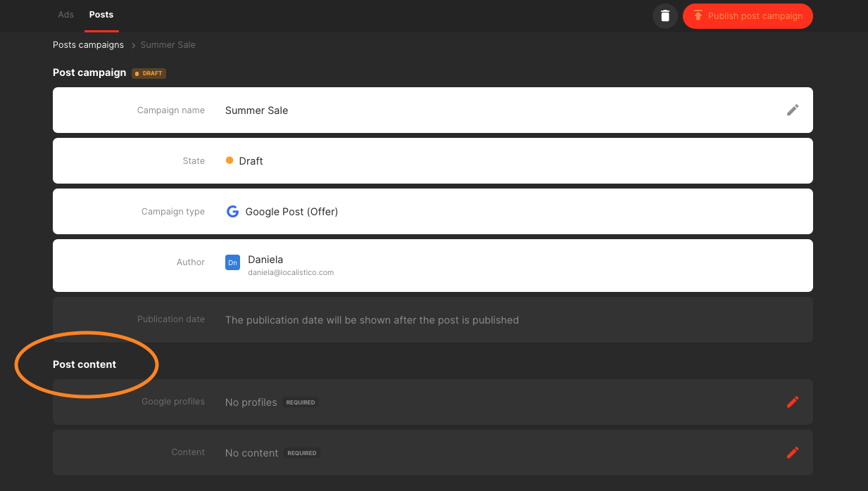The image size is (868, 491).
Task: Click the Content field label
Action: click(x=188, y=452)
